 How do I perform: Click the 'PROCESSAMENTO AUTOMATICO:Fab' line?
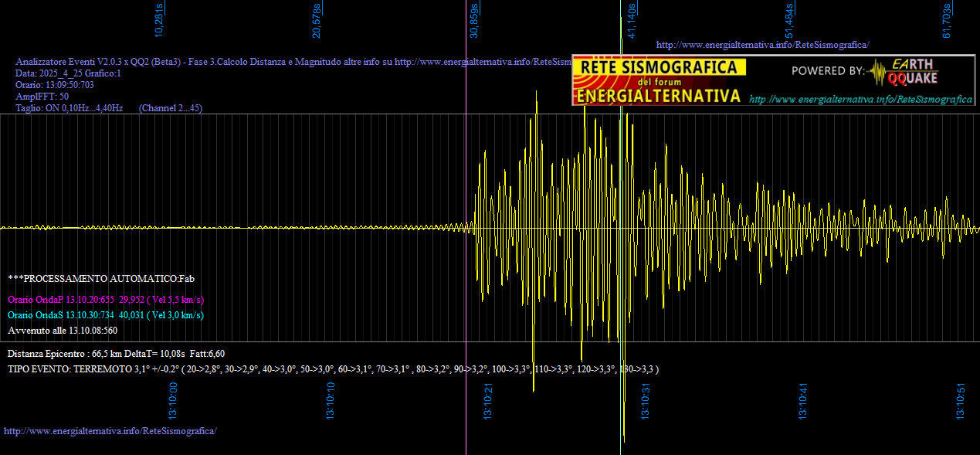[101, 277]
